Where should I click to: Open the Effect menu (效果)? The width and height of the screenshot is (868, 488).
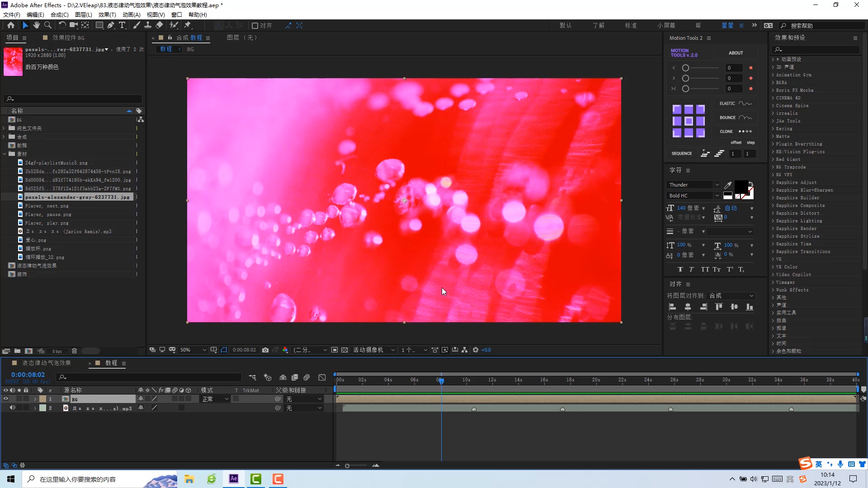pyautogui.click(x=107, y=14)
